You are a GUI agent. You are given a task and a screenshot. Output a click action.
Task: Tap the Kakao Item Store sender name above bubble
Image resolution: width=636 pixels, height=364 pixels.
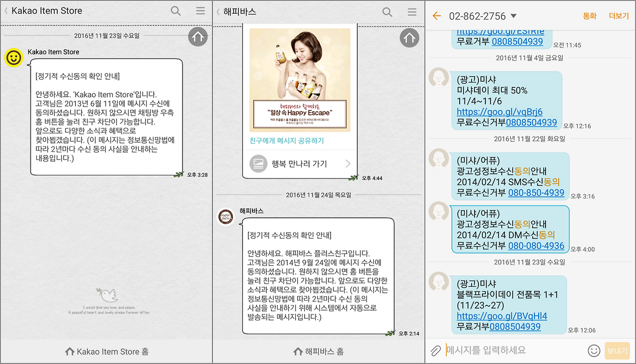click(x=53, y=52)
